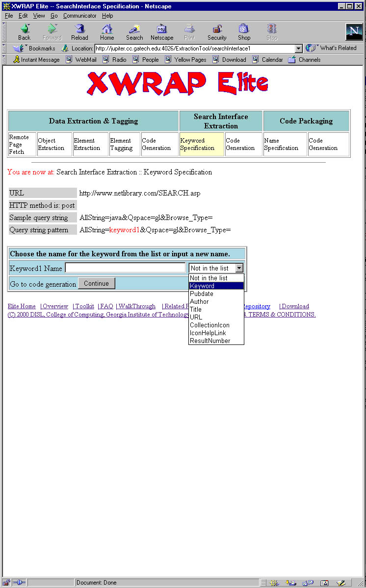Click the Back navigation icon
The height and width of the screenshot is (588, 366).
pos(24,29)
